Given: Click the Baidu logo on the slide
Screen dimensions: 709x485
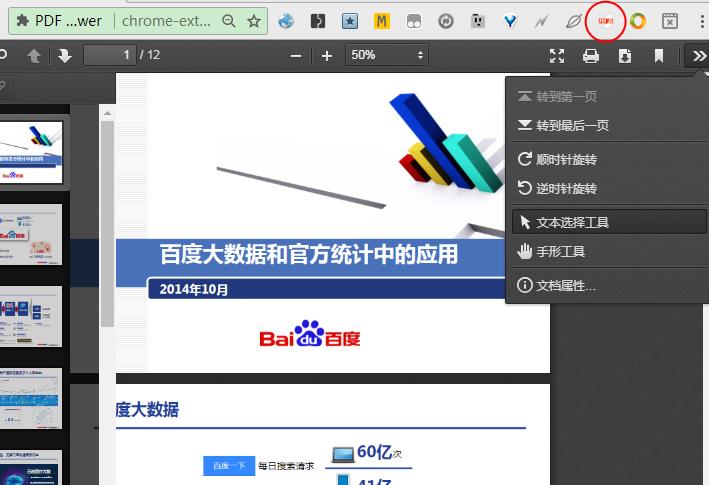Looking at the screenshot, I should (x=310, y=334).
